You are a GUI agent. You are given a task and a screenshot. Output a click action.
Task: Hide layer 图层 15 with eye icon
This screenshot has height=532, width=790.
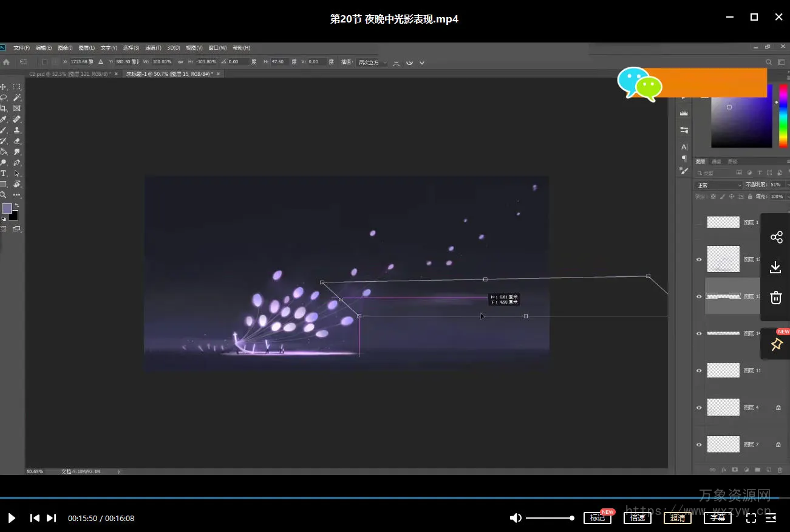[x=699, y=296]
